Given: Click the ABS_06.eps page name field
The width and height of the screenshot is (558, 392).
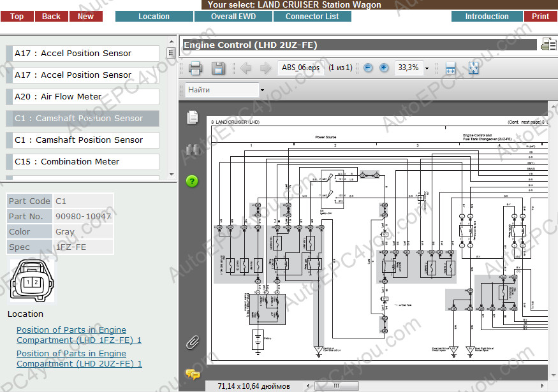Looking at the screenshot, I should pos(301,68).
